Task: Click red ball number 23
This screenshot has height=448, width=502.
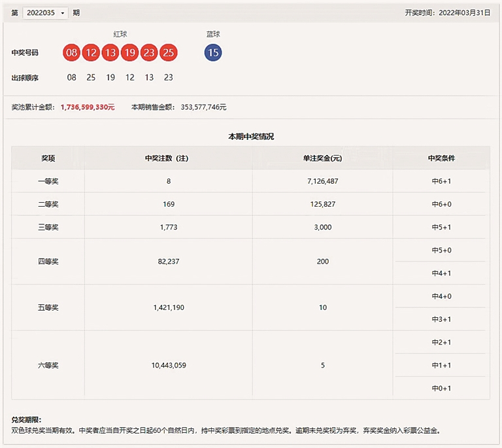Action: 149,52
